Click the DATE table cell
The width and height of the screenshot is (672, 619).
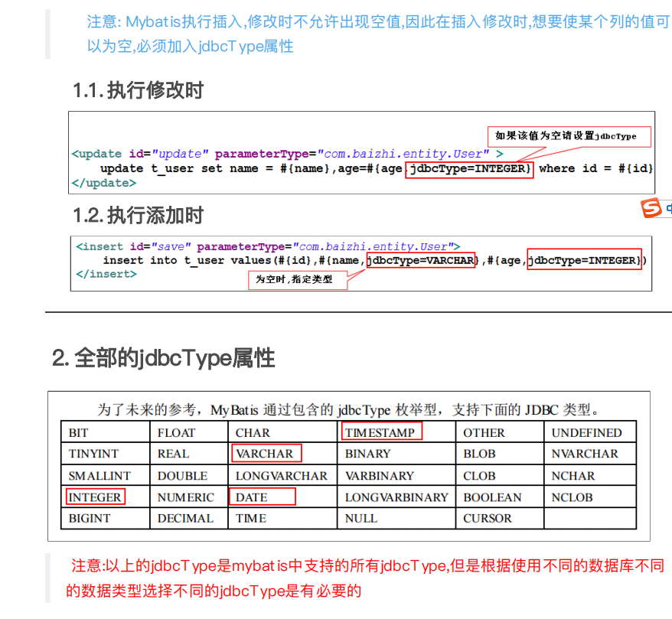(282, 497)
